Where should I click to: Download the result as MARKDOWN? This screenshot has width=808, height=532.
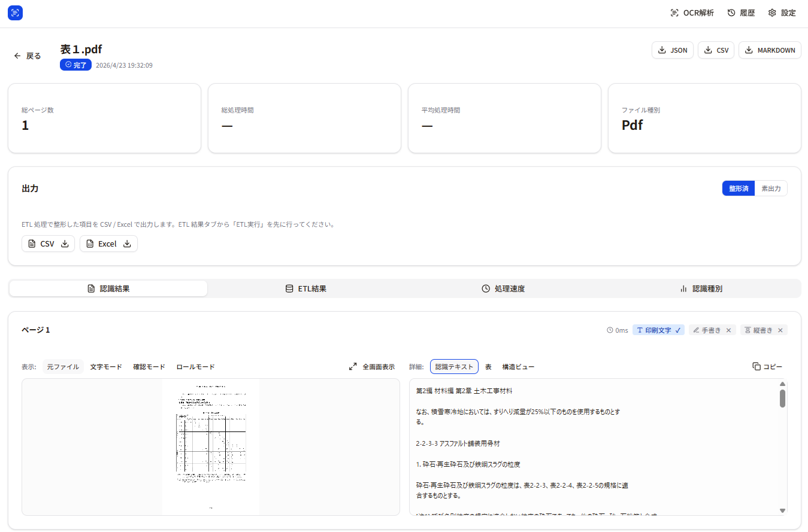pyautogui.click(x=770, y=50)
